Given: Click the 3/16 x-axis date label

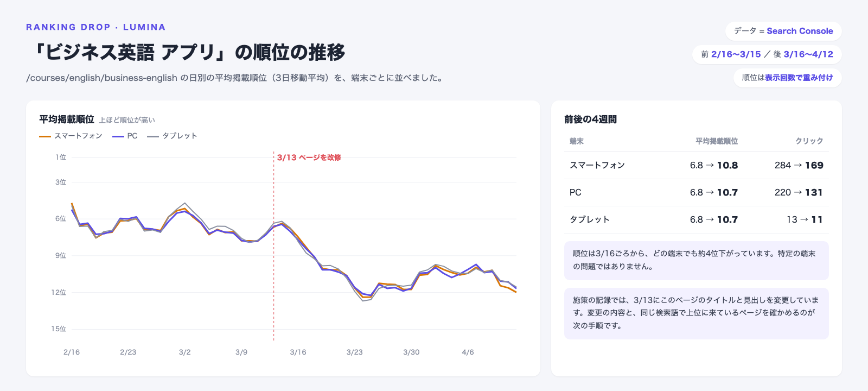Looking at the screenshot, I should click(298, 352).
